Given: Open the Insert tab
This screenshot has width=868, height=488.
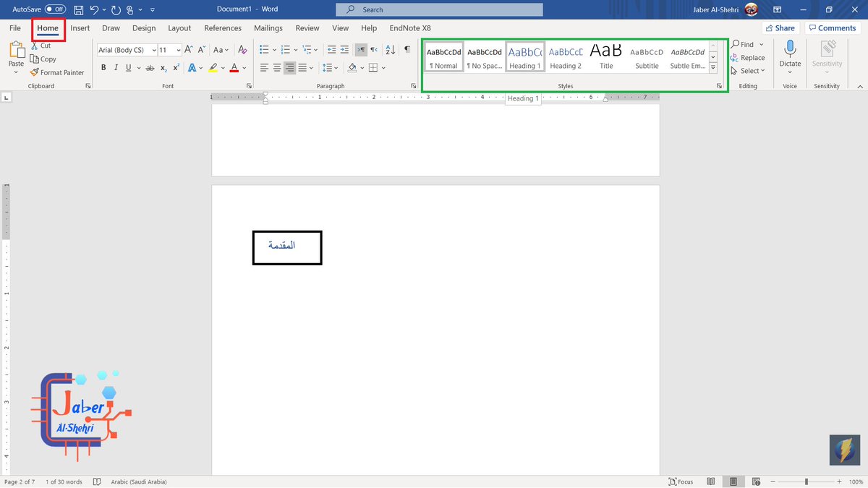Looking at the screenshot, I should click(80, 28).
